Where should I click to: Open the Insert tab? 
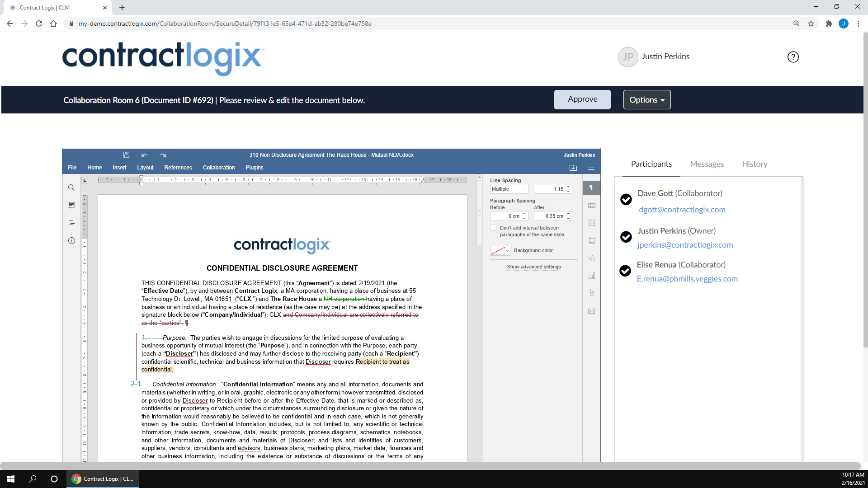click(x=119, y=168)
